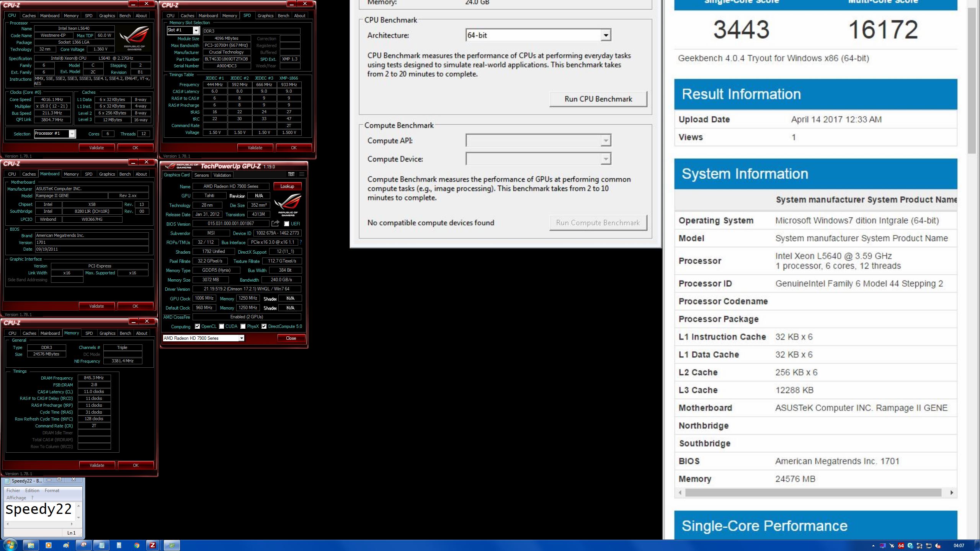Viewport: 980px width, 551px height.
Task: Launch Windows Media Player from the taskbar
Action: click(x=49, y=545)
